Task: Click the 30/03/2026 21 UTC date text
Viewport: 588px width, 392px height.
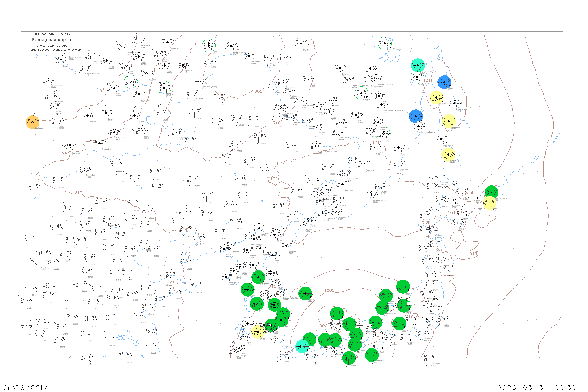Action: click(52, 46)
